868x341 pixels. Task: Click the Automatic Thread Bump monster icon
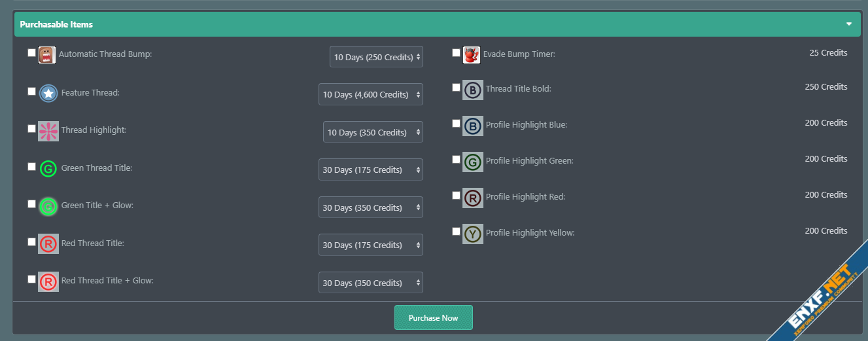[x=46, y=55]
